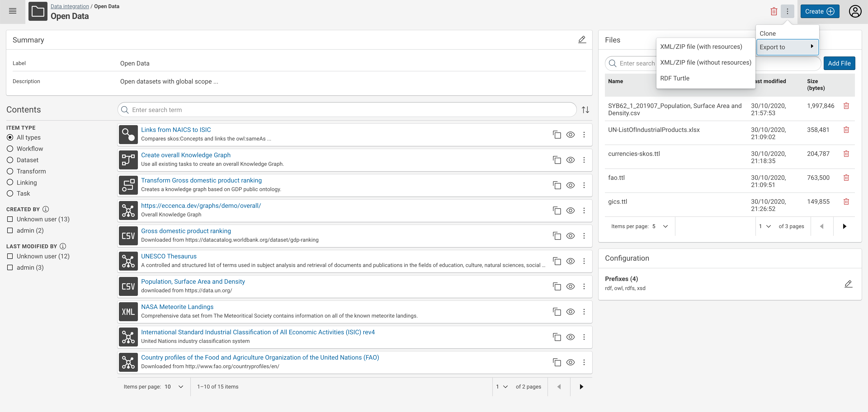Clone the Links from NAICS to ISIC item
This screenshot has height=412, width=868.
click(x=557, y=135)
